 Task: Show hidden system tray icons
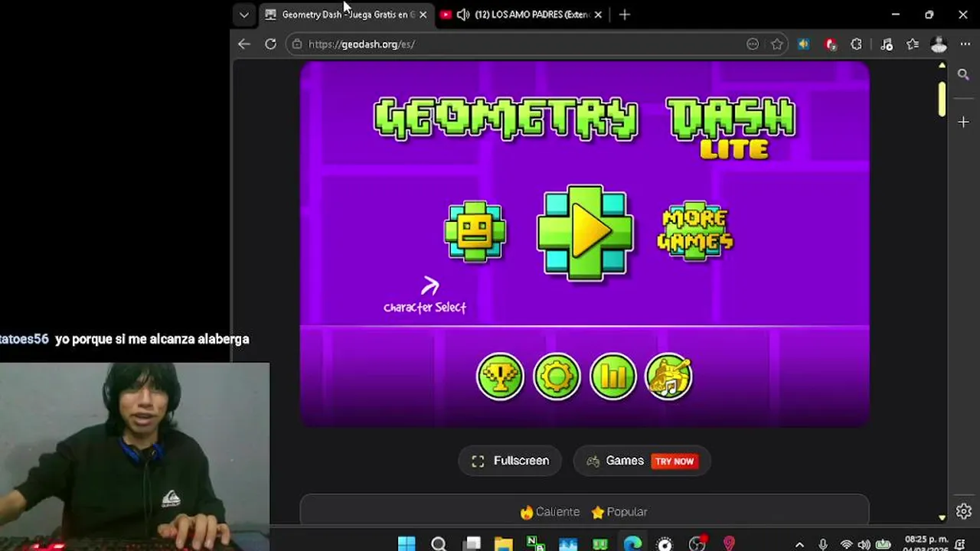[799, 545]
